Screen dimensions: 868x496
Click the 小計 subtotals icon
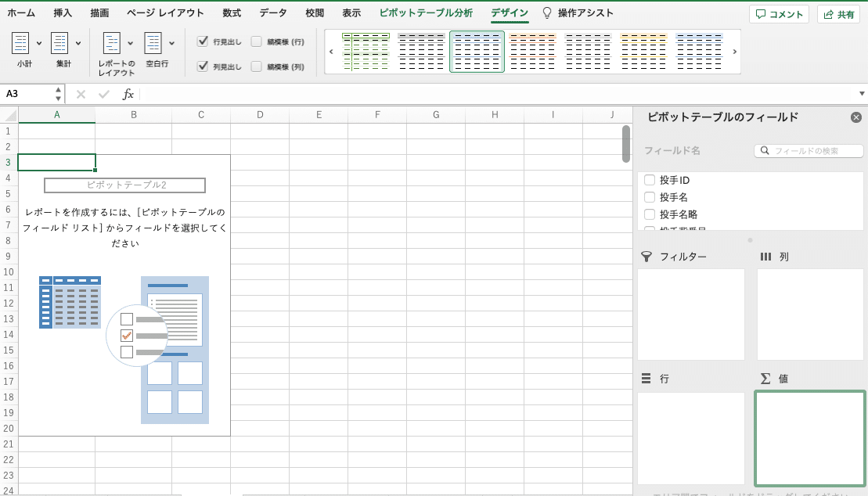point(20,42)
